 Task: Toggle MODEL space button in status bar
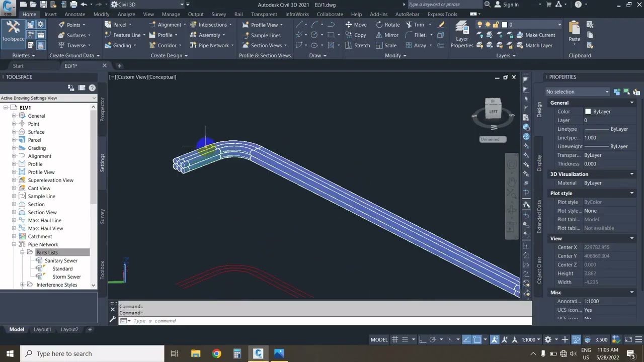click(x=379, y=339)
